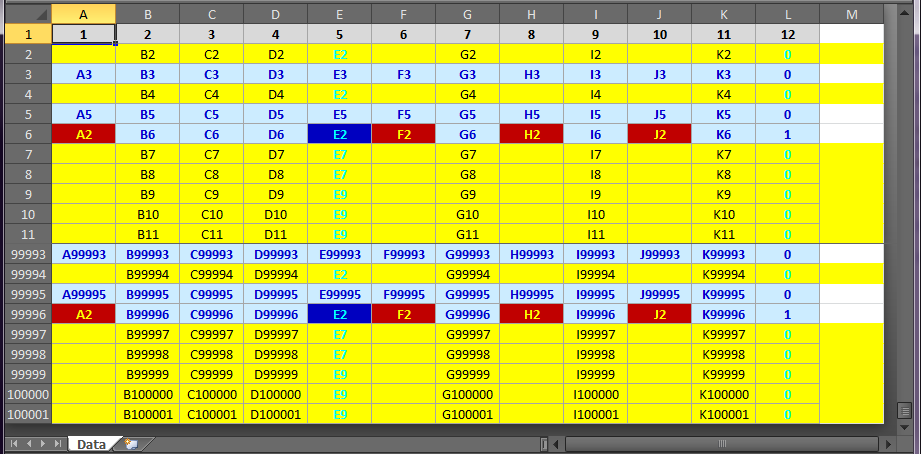Click the cell labeled K6
This screenshot has height=454, width=921.
[x=724, y=134]
